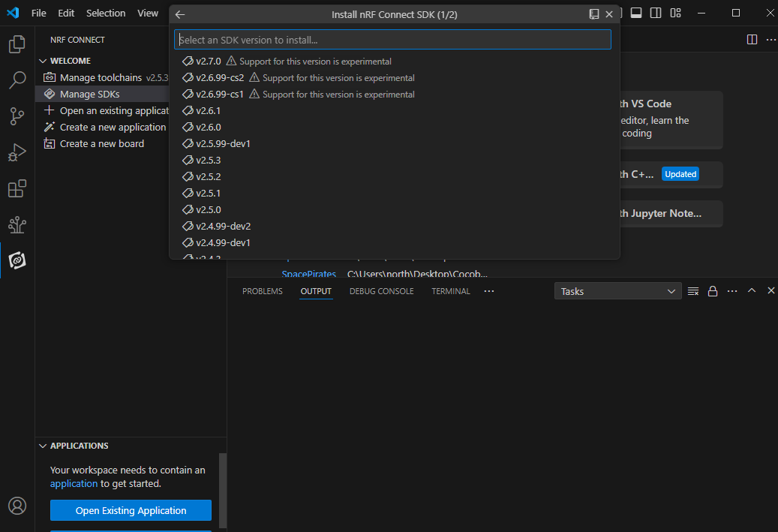This screenshot has height=532, width=778.
Task: Collapse the WELCOME section
Action: (43, 61)
